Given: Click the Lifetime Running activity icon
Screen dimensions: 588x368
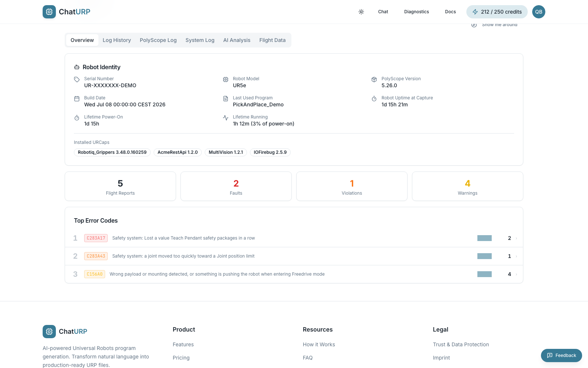Looking at the screenshot, I should point(226,118).
